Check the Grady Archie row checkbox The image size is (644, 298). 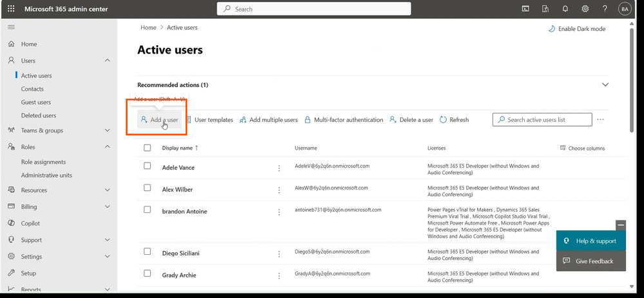coord(147,273)
